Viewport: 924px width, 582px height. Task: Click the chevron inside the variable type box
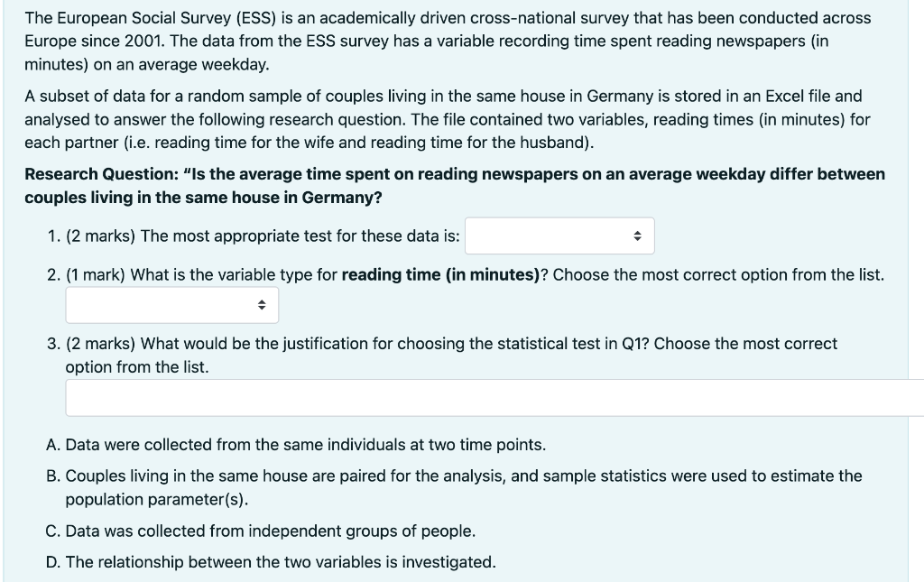263,304
